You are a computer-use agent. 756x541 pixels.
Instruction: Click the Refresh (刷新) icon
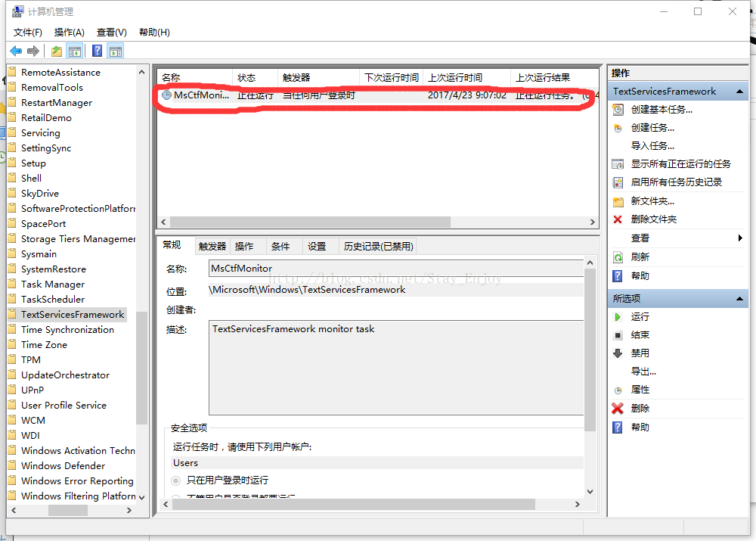(618, 257)
